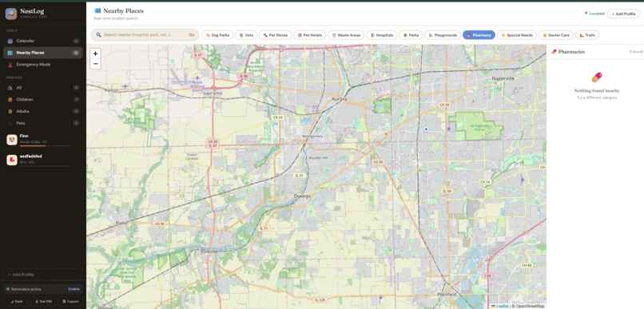Image resolution: width=644 pixels, height=309 pixels.
Task: Select the Hospitals category chip
Action: click(382, 35)
